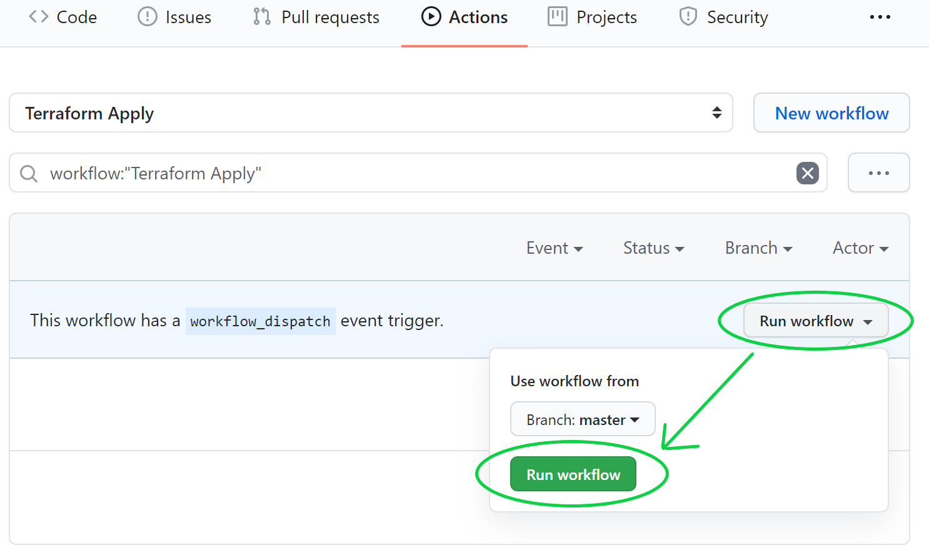Click the New workflow button
The height and width of the screenshot is (560, 929).
pos(831,113)
